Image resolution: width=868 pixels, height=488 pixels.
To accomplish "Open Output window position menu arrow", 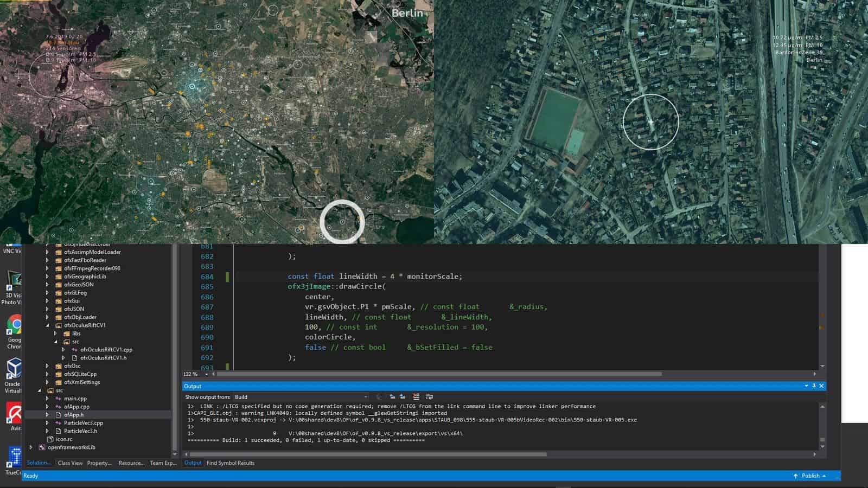I will click(x=806, y=386).
